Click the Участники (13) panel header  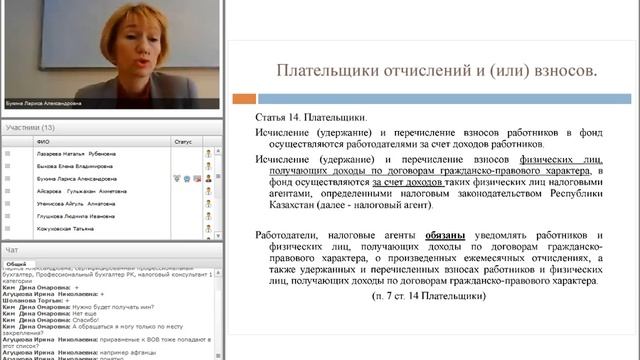pyautogui.click(x=112, y=127)
